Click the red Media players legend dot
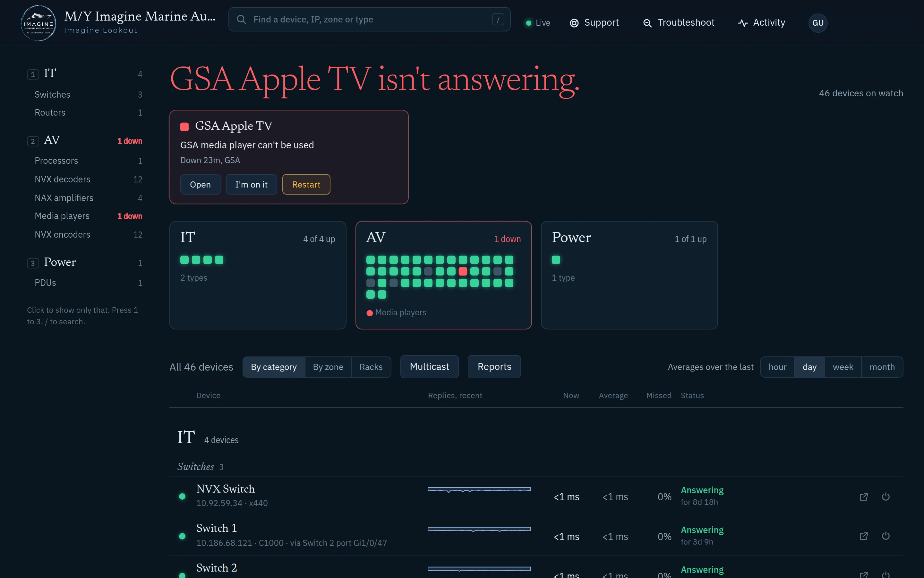 click(370, 313)
